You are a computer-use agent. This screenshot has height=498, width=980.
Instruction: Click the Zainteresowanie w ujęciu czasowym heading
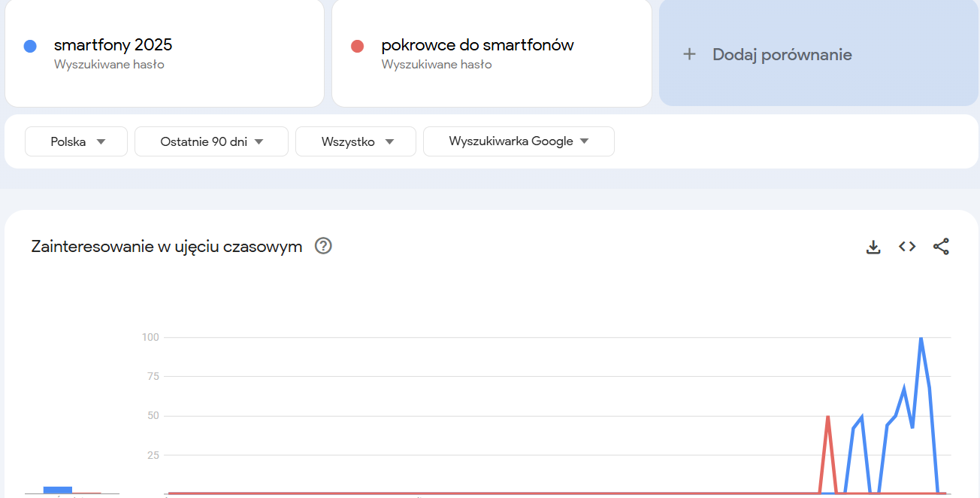[x=167, y=247]
